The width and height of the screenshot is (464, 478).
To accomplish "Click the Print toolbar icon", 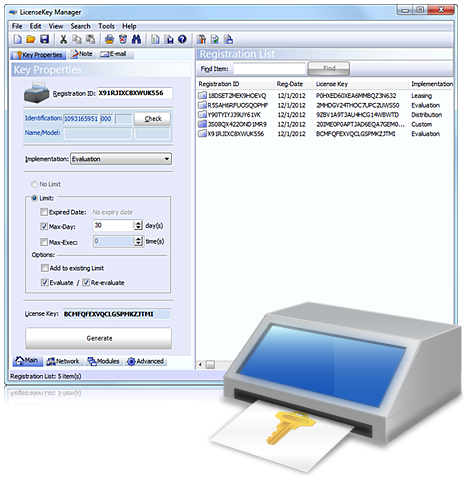I will pos(109,39).
